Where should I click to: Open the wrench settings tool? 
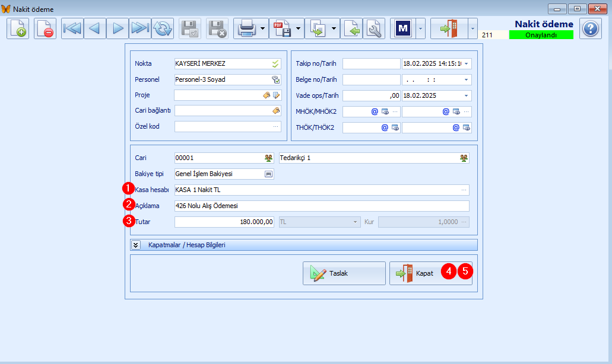coord(374,28)
